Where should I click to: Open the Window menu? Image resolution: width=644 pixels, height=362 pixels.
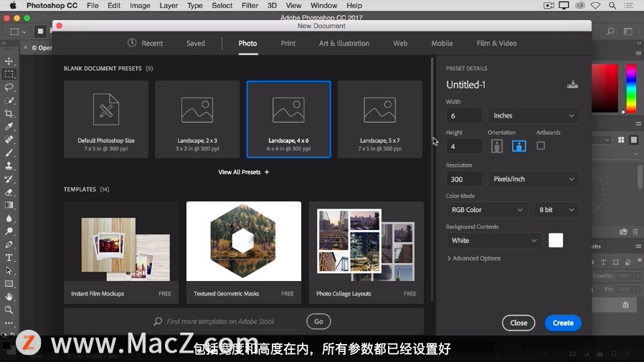pos(323,5)
